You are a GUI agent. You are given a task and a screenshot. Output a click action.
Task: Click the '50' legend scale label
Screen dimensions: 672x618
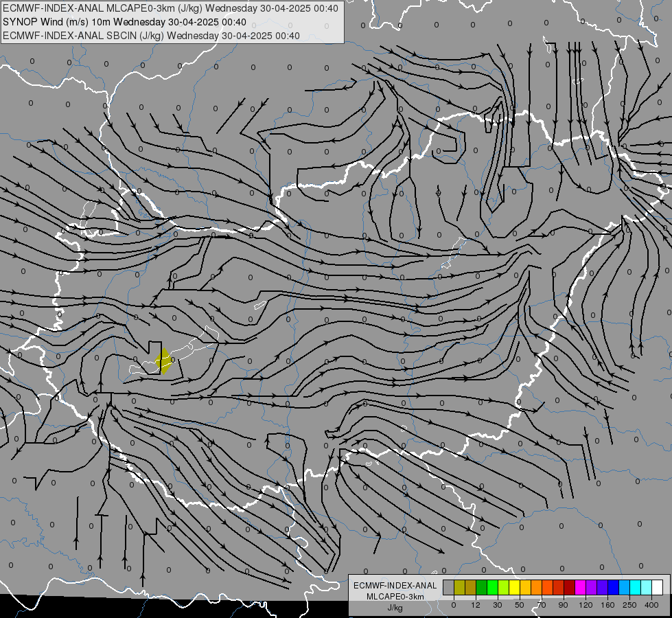[520, 605]
